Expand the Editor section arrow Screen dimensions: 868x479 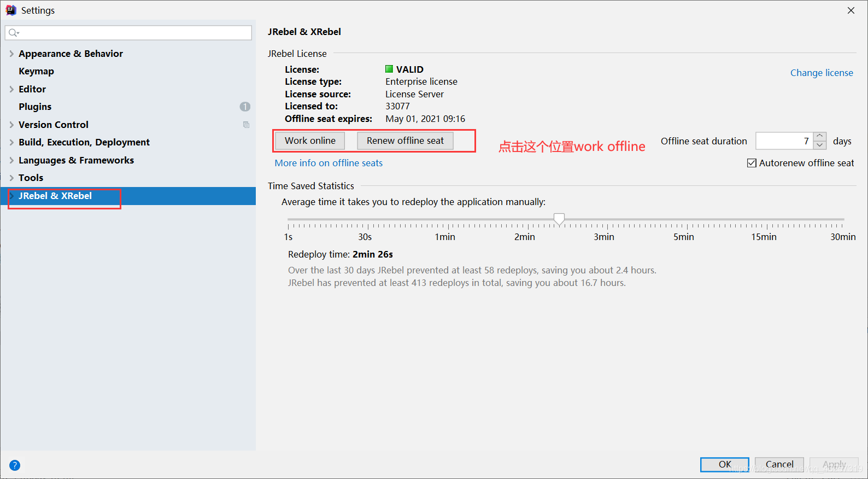pos(11,89)
